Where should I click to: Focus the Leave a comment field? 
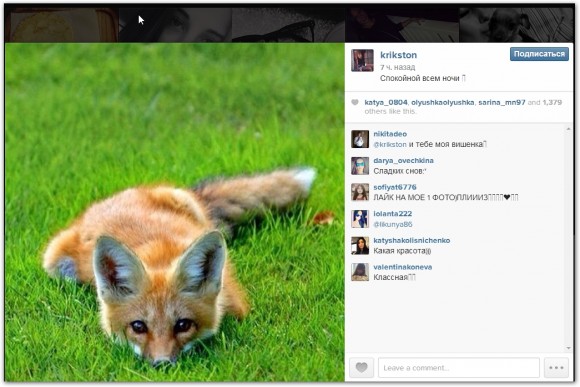click(459, 367)
